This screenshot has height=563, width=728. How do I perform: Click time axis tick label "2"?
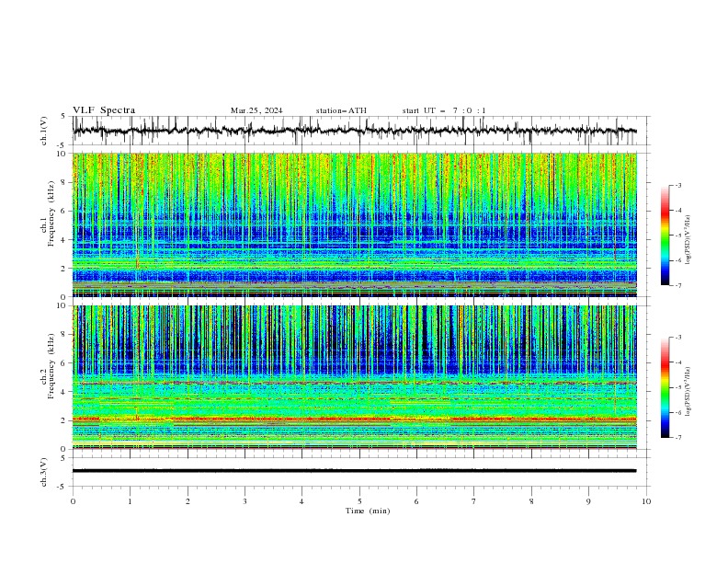pyautogui.click(x=188, y=501)
